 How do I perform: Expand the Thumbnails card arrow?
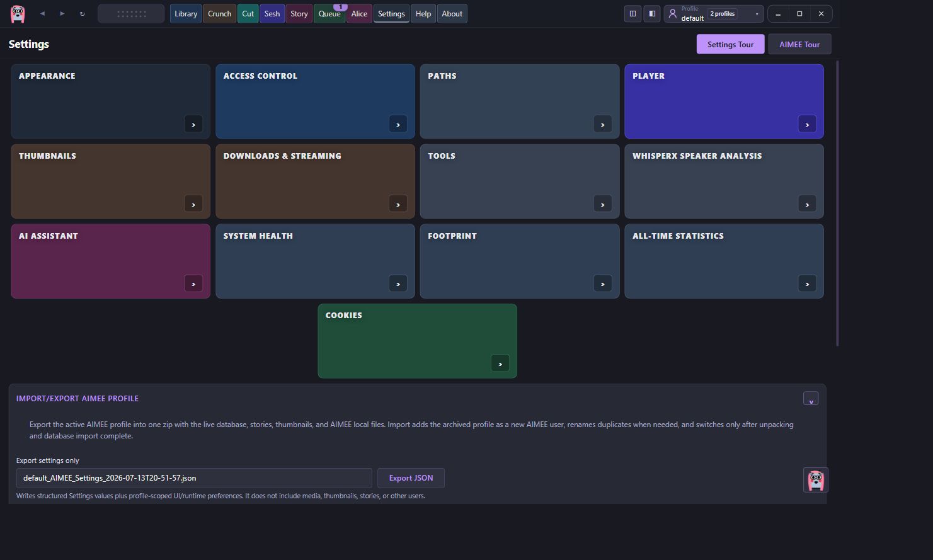193,204
